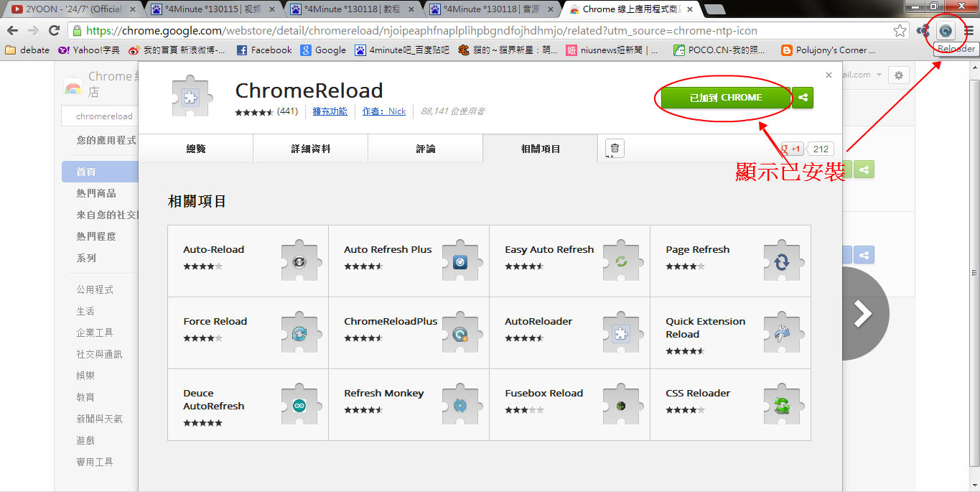Open the 總覽 tab
Screen dimensions: 980x492
[x=195, y=149]
